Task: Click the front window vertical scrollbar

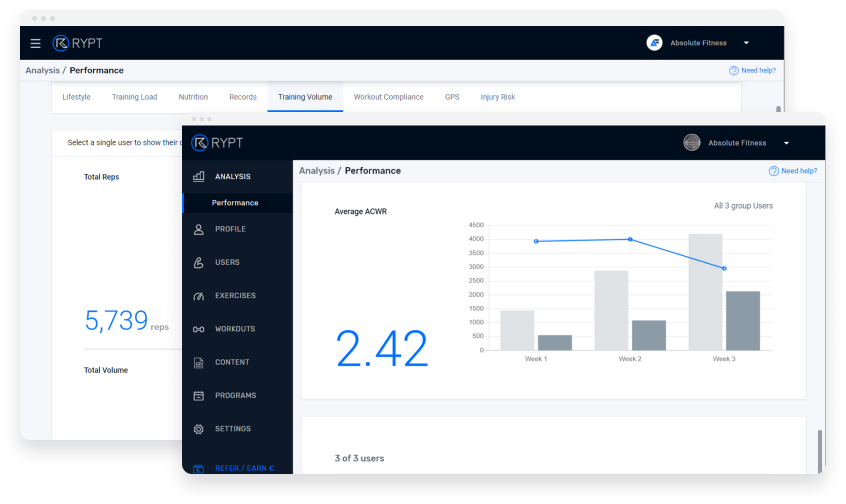Action: 820,450
